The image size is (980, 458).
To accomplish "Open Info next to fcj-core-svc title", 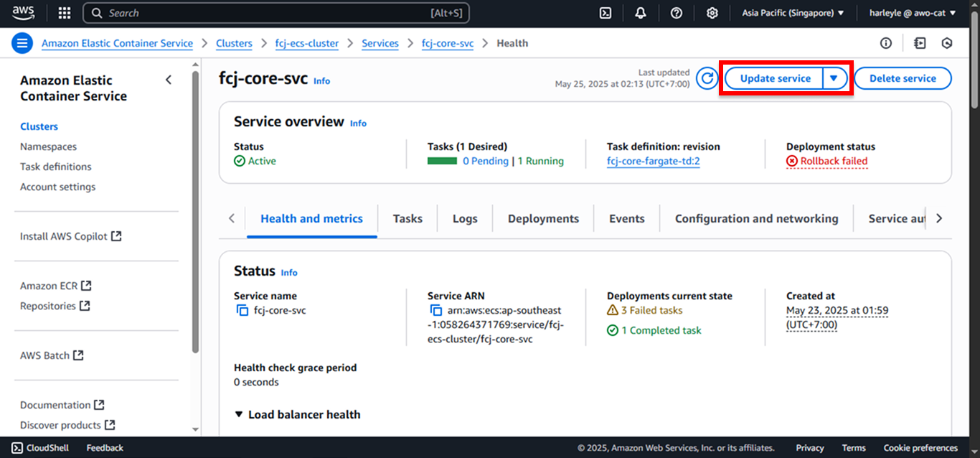I will point(322,81).
